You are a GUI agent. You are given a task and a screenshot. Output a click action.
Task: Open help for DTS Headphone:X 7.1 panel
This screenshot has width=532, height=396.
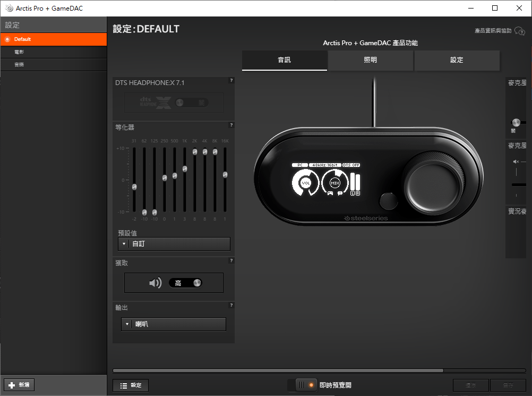point(231,80)
